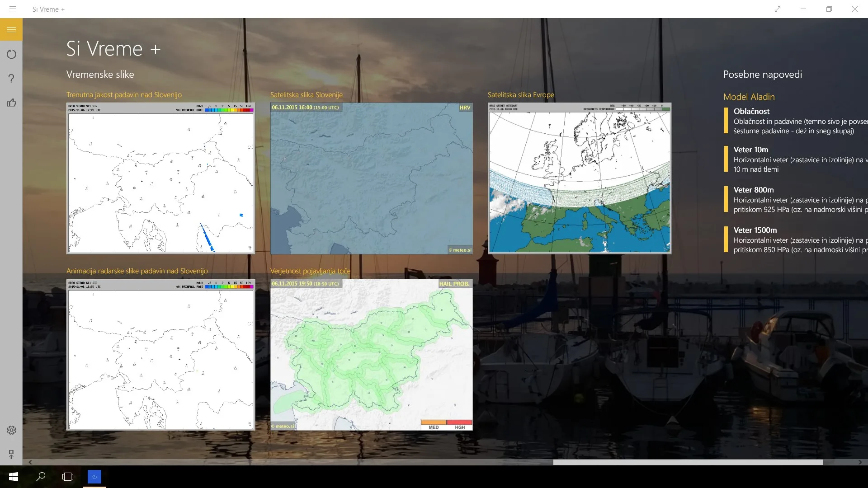The image size is (868, 488).
Task: Select the Veter 800m forecast item
Action: click(796, 199)
